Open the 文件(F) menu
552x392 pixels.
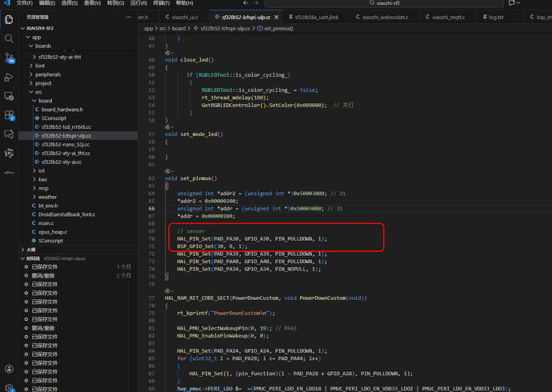pos(24,3)
